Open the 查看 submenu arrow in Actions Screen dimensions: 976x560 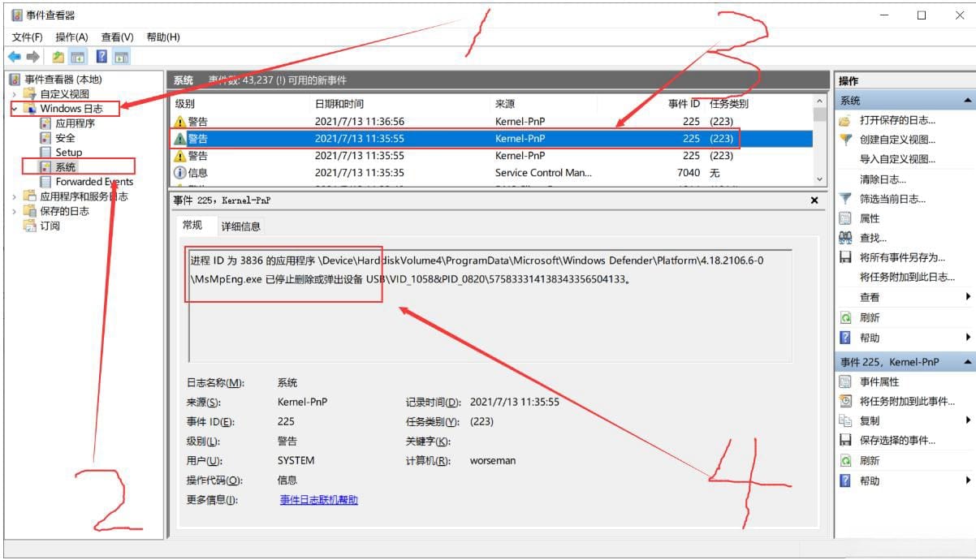(968, 296)
